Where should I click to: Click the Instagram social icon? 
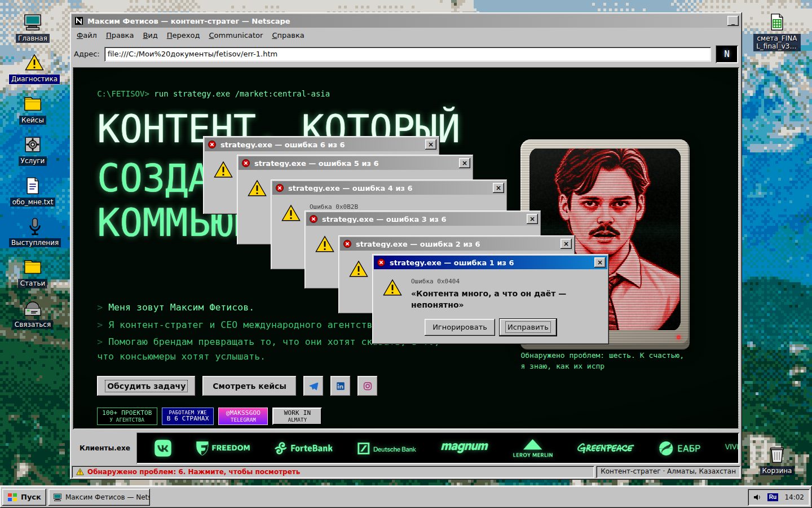[x=368, y=386]
